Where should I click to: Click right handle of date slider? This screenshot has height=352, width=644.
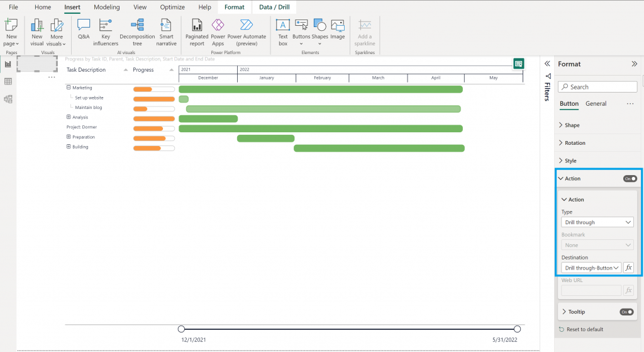coord(517,329)
